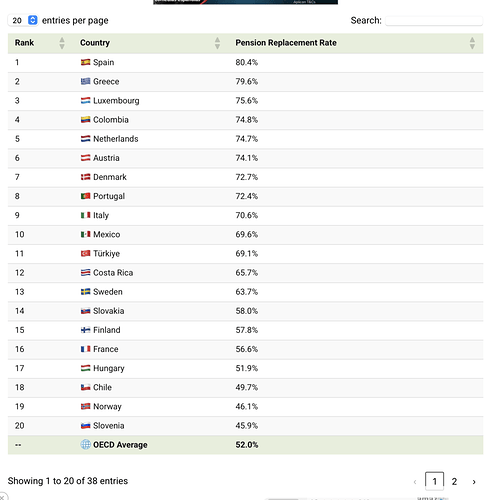Go to page 2 of results
This screenshot has height=500, width=496.
tap(454, 481)
